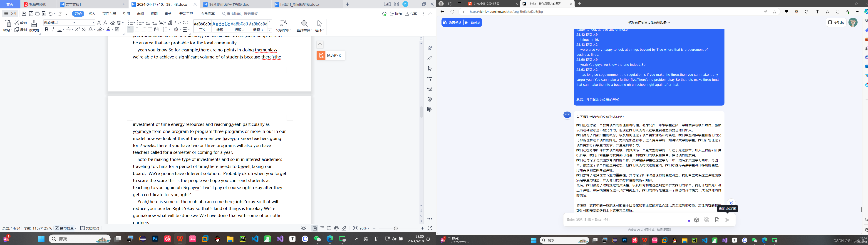This screenshot has height=245, width=868.
Task: Toggle Italic formatting
Action: 53,30
